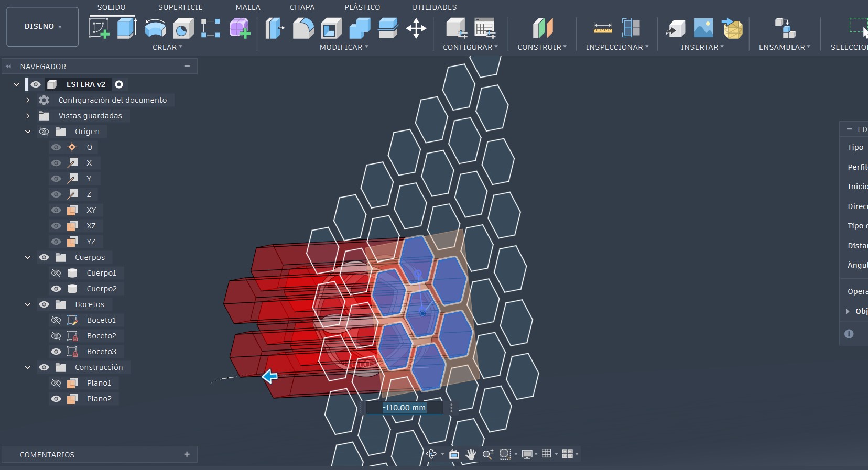Image resolution: width=868 pixels, height=470 pixels.
Task: Open the CONFIGURAR menu
Action: click(x=471, y=47)
